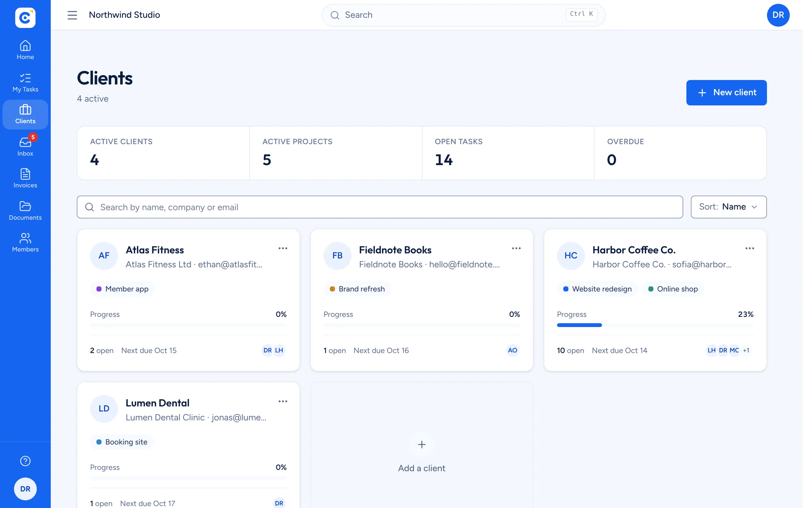Open Documents from the sidebar
This screenshot has height=508, width=812.
pos(25,211)
